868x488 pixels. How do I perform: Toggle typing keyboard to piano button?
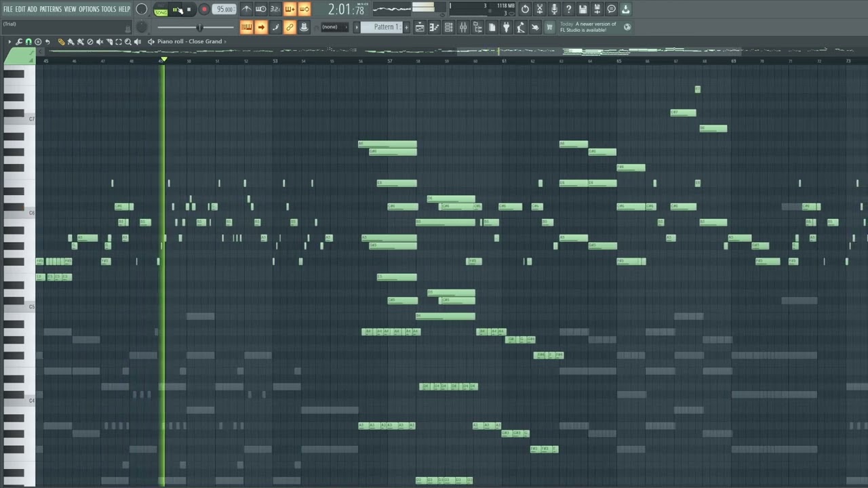246,27
